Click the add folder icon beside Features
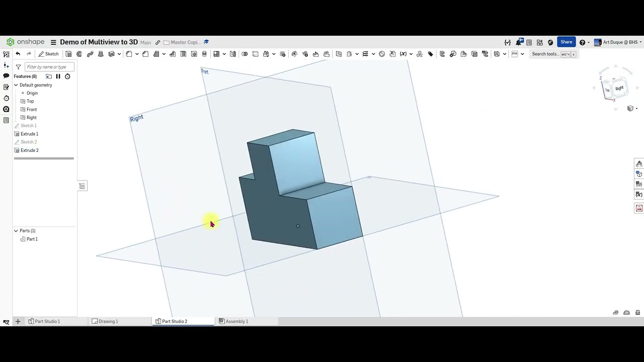The height and width of the screenshot is (362, 644). point(49,76)
